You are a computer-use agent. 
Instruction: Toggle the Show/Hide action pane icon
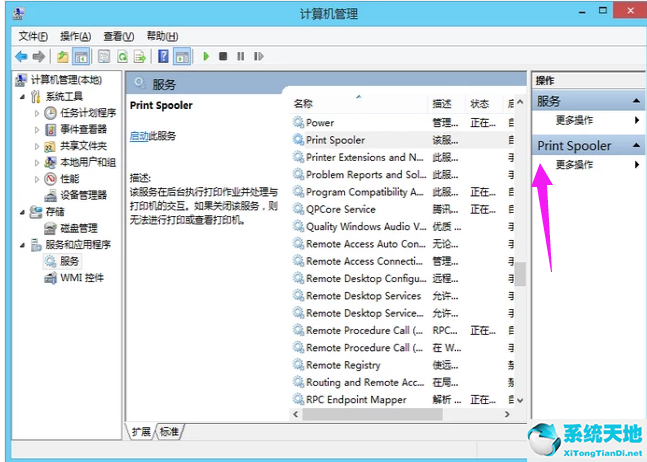[182, 57]
